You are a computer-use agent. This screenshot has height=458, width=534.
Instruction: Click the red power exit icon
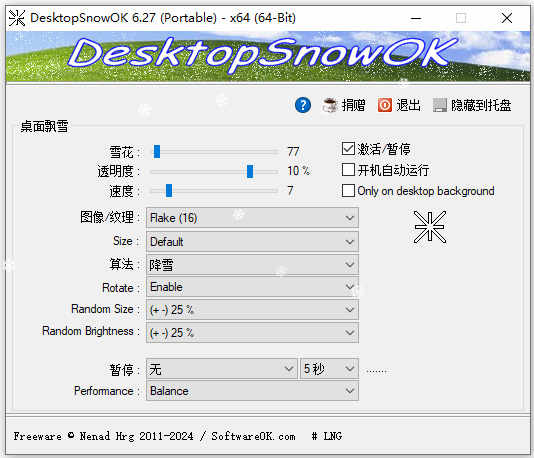pyautogui.click(x=385, y=105)
